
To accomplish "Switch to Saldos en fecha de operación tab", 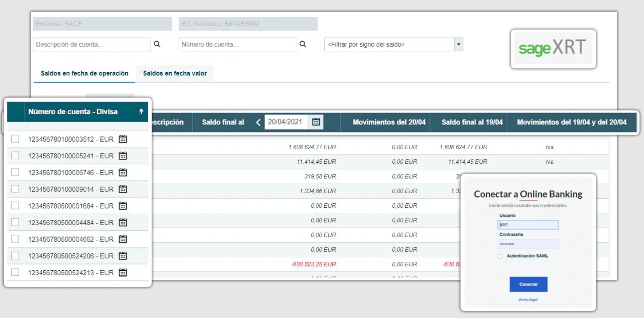I will 84,73.
